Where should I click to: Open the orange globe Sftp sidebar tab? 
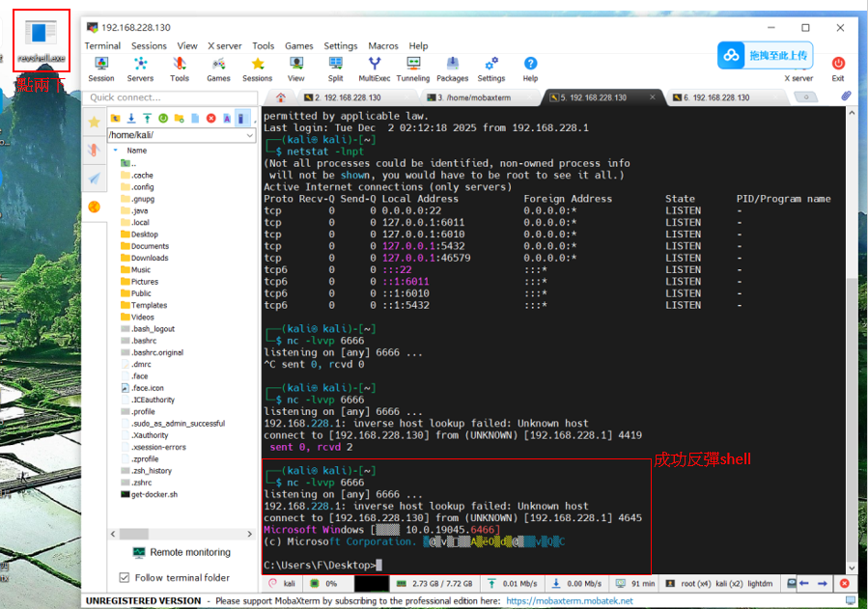pos(94,207)
